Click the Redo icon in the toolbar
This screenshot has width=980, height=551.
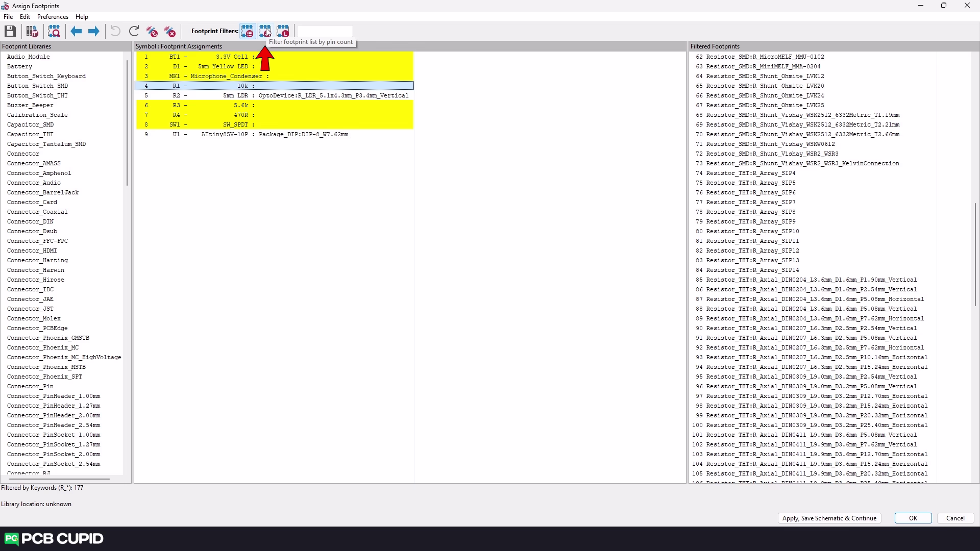click(x=134, y=31)
